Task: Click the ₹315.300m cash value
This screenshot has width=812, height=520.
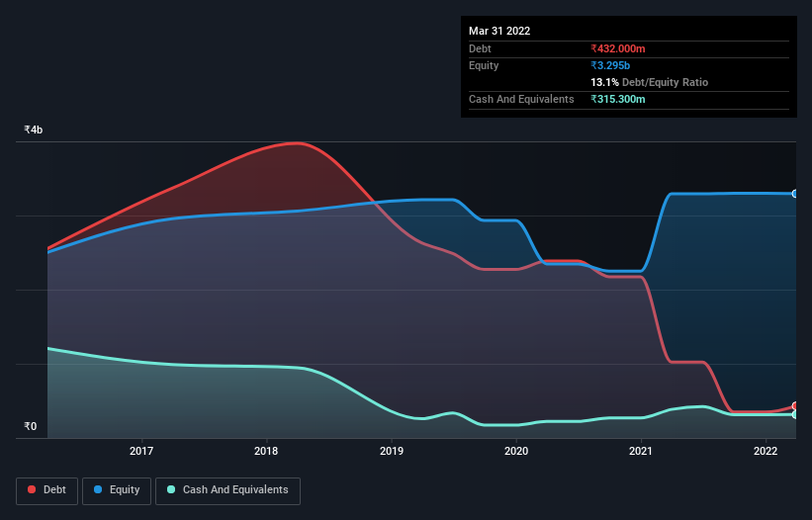Action: [618, 99]
